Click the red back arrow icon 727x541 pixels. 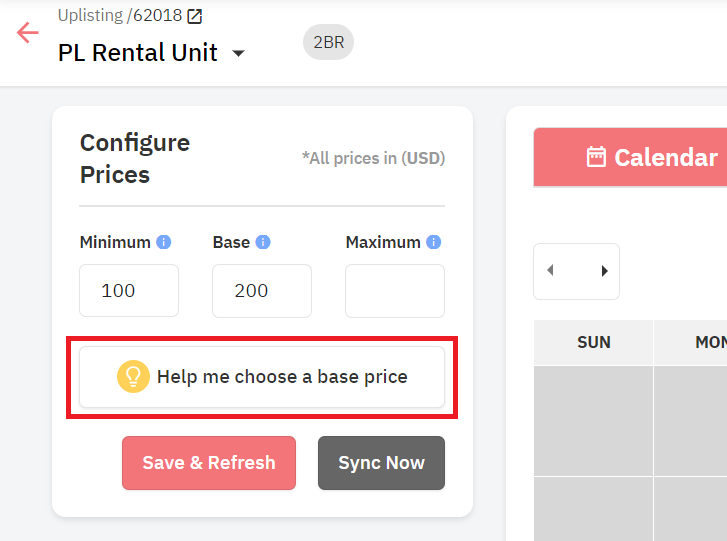point(27,32)
